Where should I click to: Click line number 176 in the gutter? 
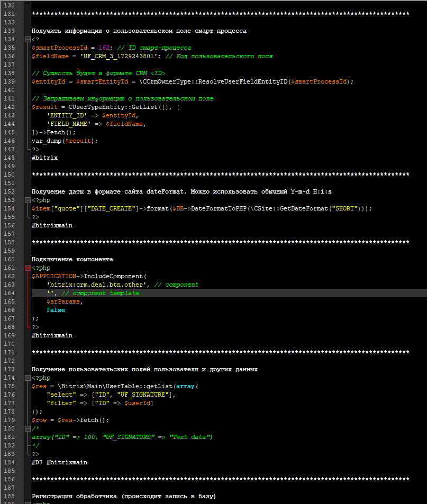[x=10, y=395]
